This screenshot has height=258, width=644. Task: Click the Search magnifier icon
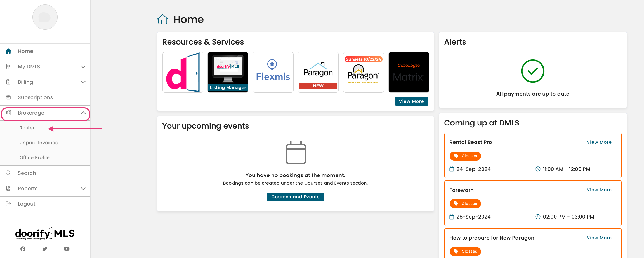[x=8, y=173]
